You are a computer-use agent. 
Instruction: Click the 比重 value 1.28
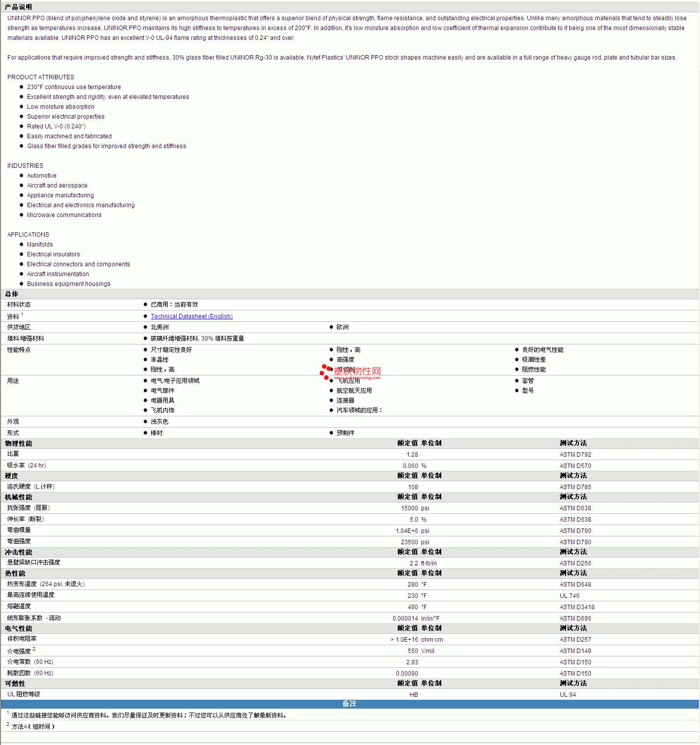[412, 455]
